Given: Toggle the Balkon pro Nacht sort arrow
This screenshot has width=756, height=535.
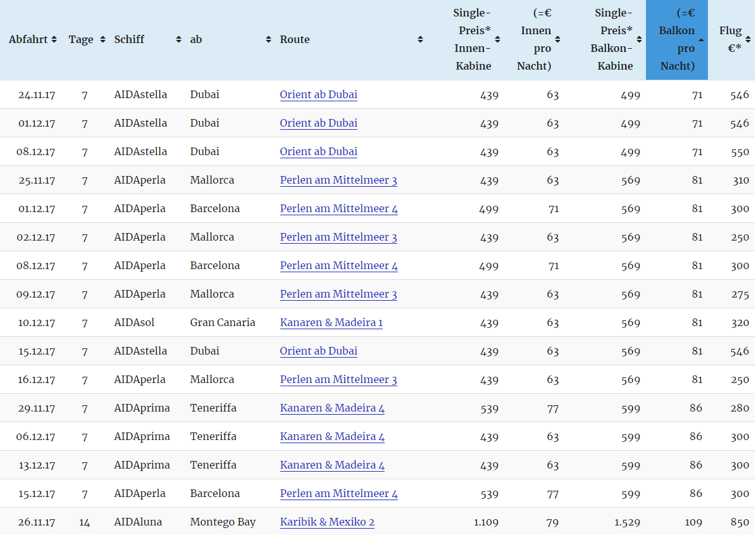Looking at the screenshot, I should [701, 39].
